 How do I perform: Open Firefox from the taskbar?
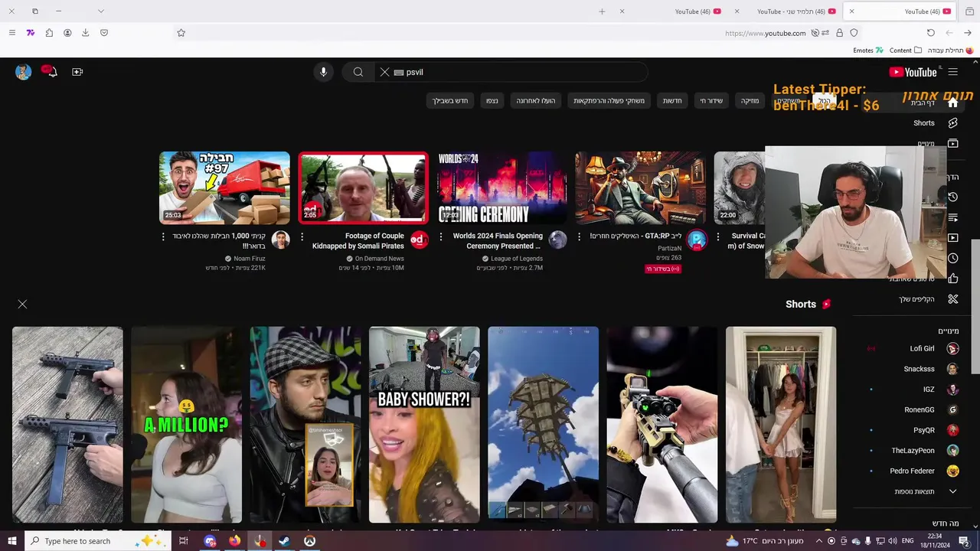234,541
